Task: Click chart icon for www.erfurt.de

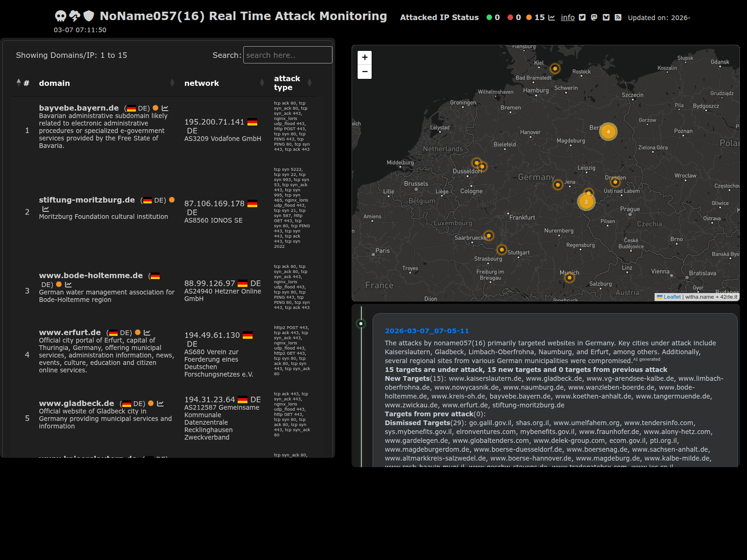Action: point(147,333)
